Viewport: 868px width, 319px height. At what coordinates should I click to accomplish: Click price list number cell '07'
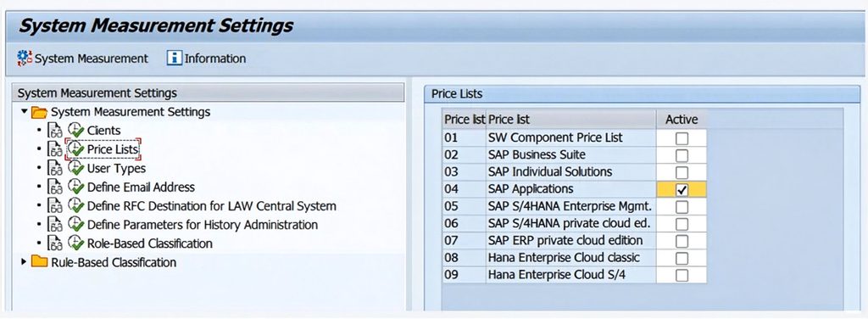464,241
